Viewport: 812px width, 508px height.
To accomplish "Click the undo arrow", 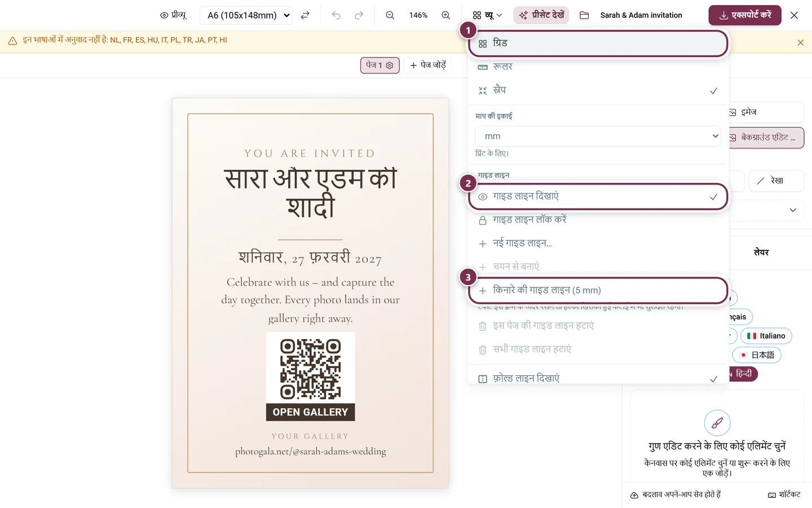I will point(336,15).
